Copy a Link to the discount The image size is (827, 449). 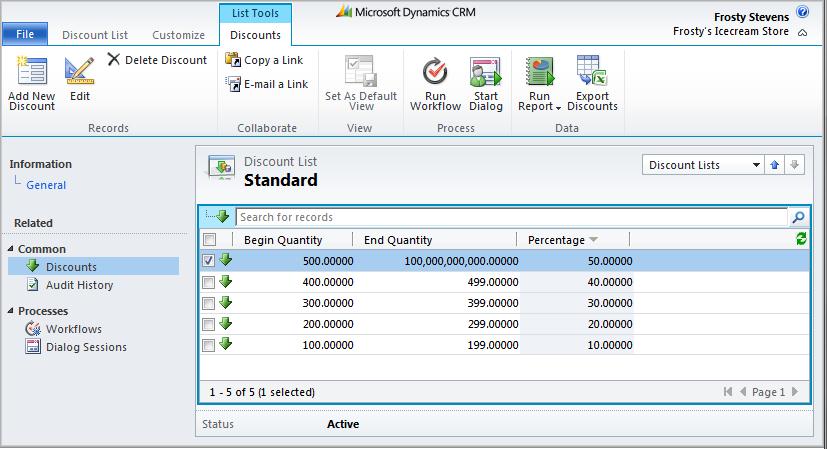[264, 60]
